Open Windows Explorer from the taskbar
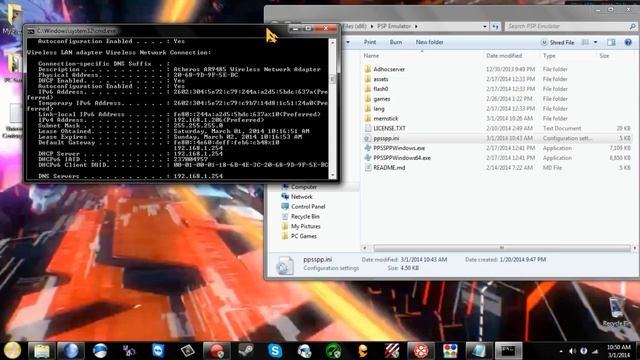The height and width of the screenshot is (360, 640). point(41,351)
